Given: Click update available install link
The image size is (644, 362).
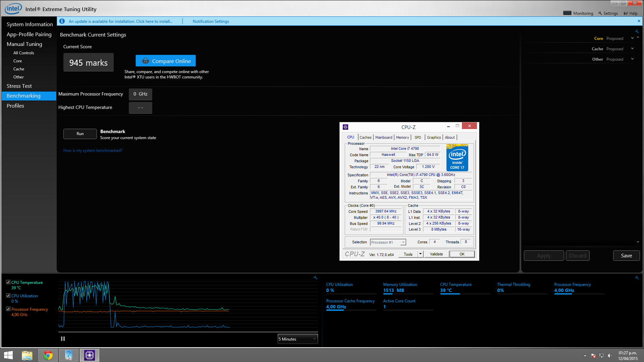Looking at the screenshot, I should coord(120,21).
